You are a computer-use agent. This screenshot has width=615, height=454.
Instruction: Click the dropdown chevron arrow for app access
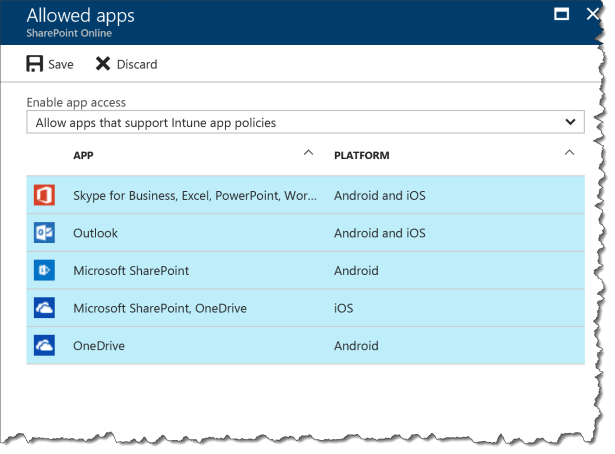[x=570, y=122]
